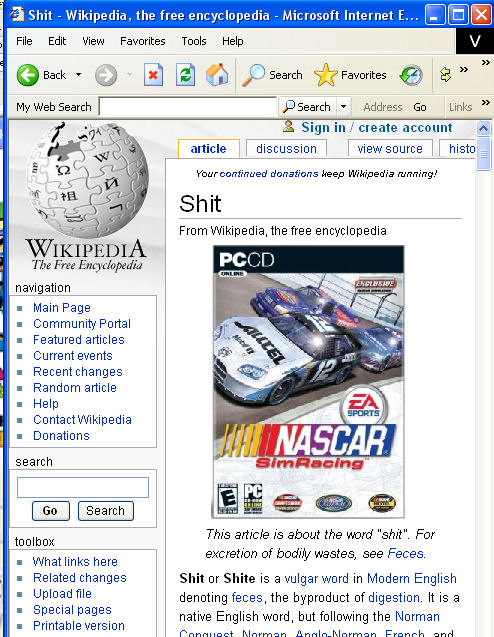The image size is (494, 637).
Task: Open the Printable version link
Action: click(x=79, y=626)
